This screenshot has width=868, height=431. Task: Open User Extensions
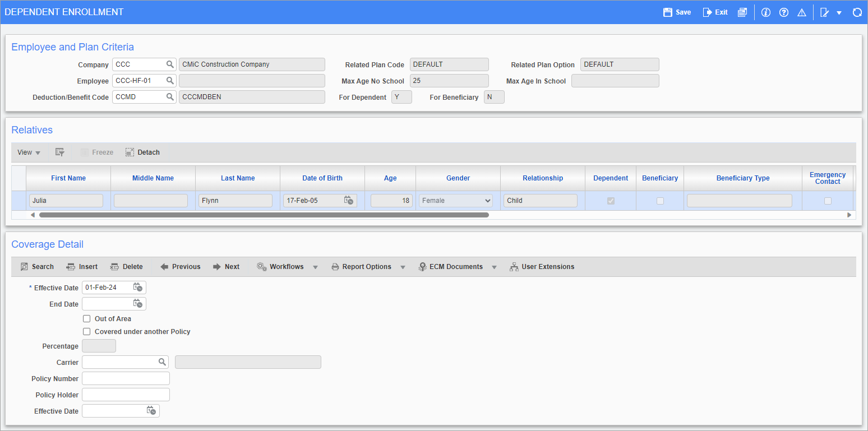pyautogui.click(x=542, y=267)
